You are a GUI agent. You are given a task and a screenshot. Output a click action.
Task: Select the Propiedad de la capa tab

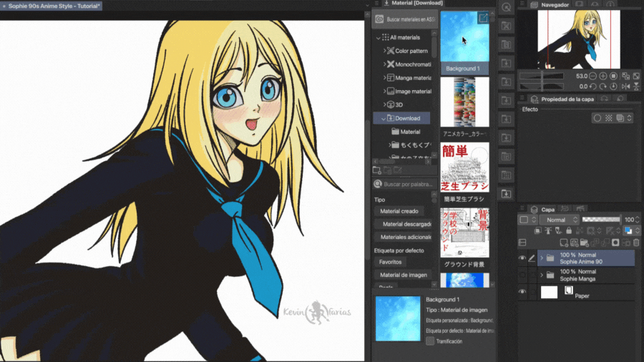(x=562, y=99)
